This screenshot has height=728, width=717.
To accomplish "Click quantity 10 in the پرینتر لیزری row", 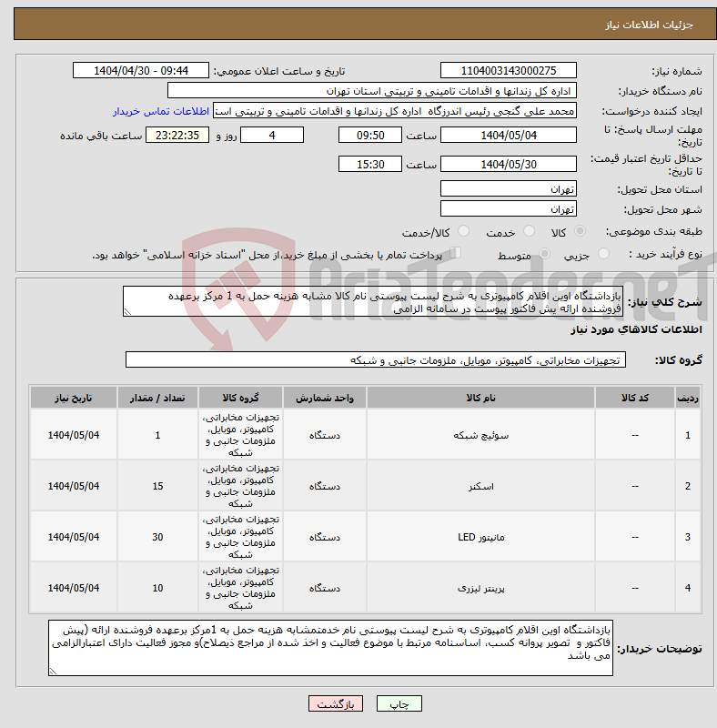I will [x=157, y=588].
